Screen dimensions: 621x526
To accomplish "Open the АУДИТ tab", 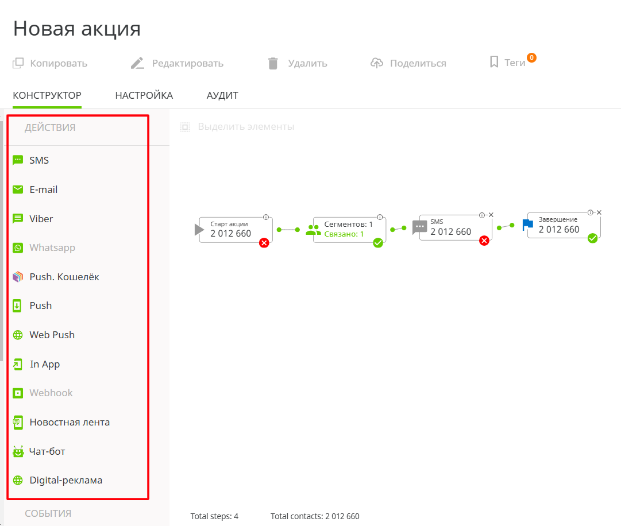I will tap(222, 96).
